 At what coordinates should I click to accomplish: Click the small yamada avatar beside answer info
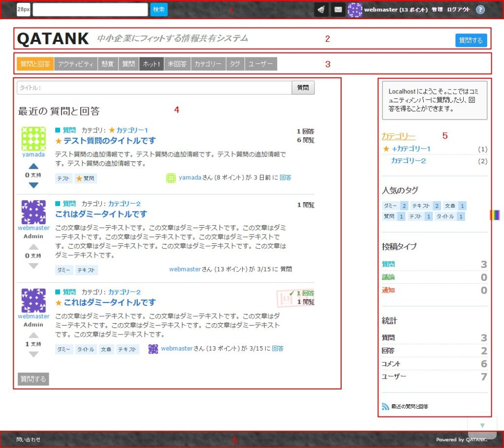pyautogui.click(x=171, y=178)
